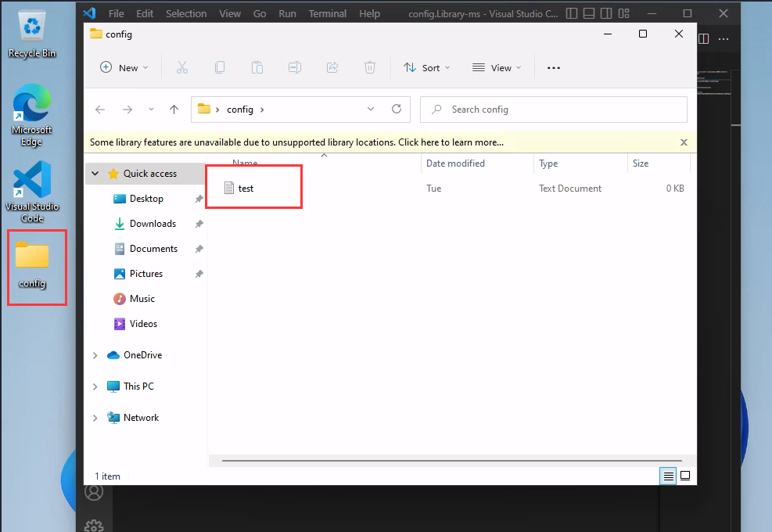Click chevron after config in address bar
The image size is (772, 532).
(x=262, y=110)
